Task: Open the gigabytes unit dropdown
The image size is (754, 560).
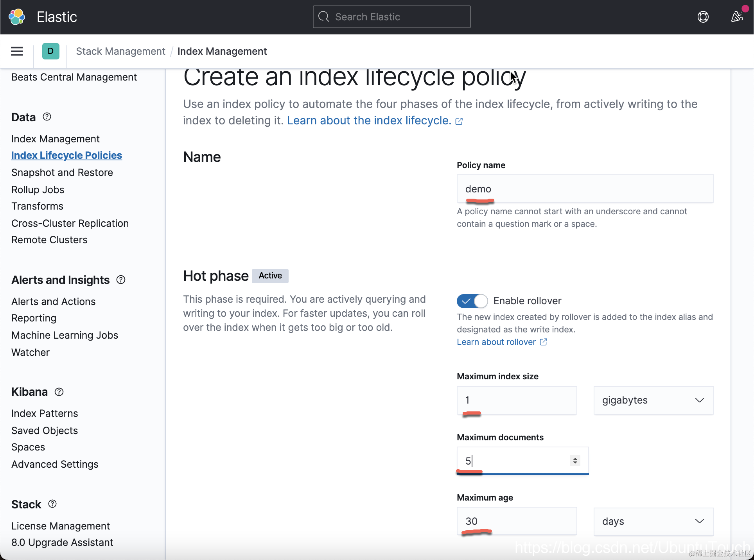Action: [x=653, y=400]
